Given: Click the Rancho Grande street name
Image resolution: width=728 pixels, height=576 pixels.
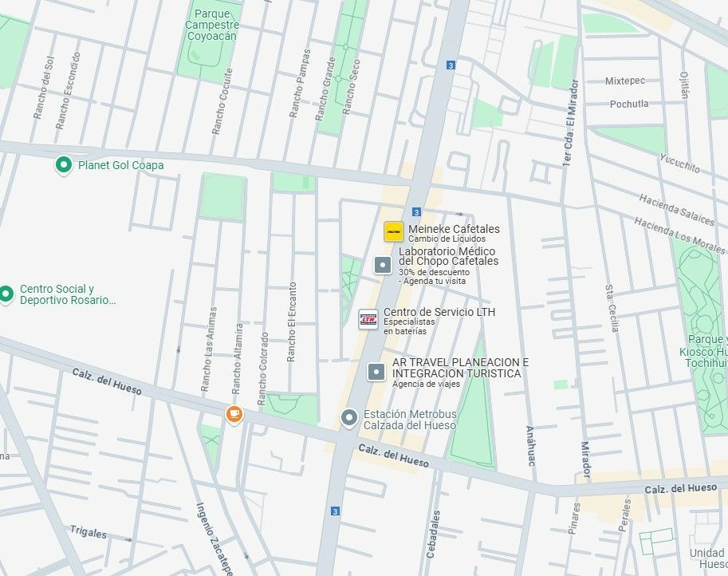Looking at the screenshot, I should point(325,89).
